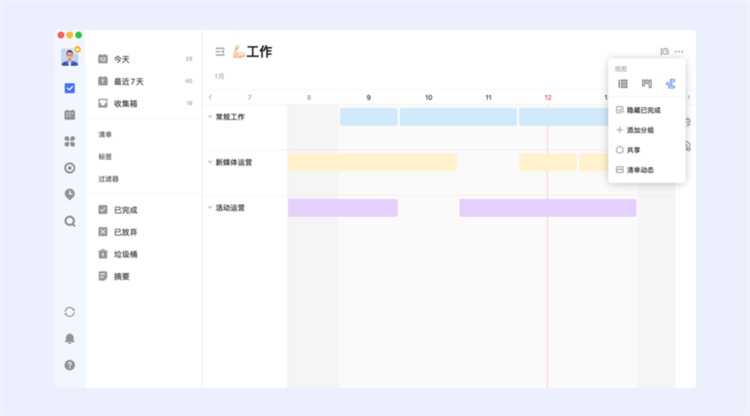Click the 今天 calendar icon in sidebar
Viewport: 750px width, 416px height.
tap(103, 59)
